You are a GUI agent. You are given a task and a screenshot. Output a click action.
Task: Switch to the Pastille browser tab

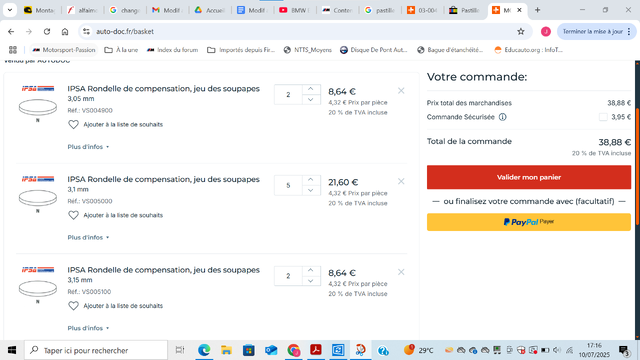coord(464,10)
